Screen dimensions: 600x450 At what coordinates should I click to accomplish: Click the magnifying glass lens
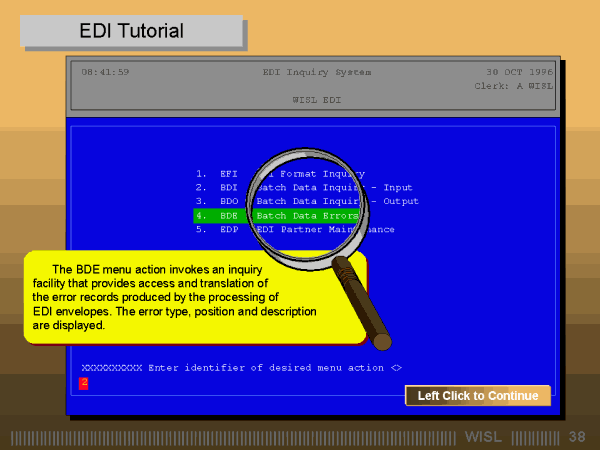[303, 197]
